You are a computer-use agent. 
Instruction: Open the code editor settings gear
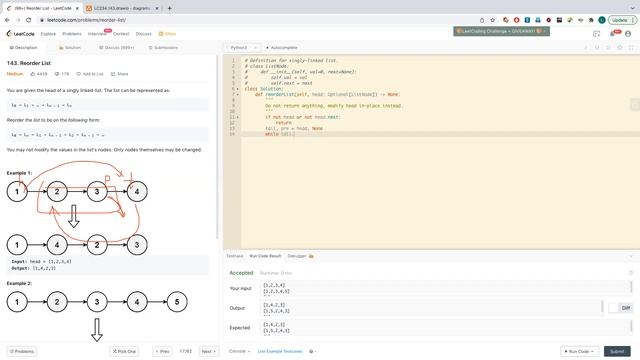(620, 48)
